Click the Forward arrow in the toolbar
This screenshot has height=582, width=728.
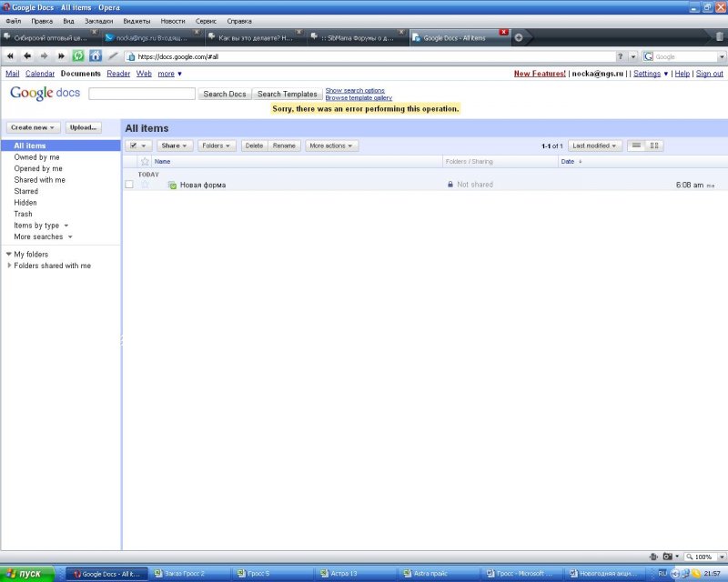[44, 56]
